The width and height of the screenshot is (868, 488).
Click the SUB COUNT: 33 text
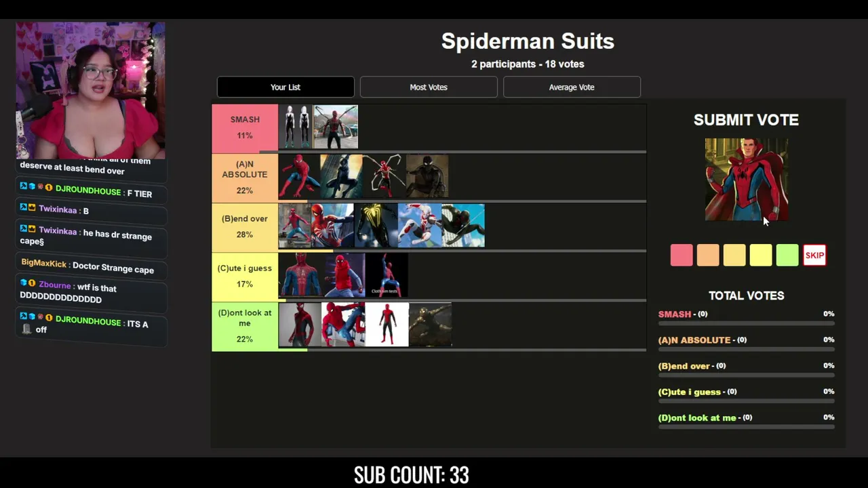coord(412,475)
